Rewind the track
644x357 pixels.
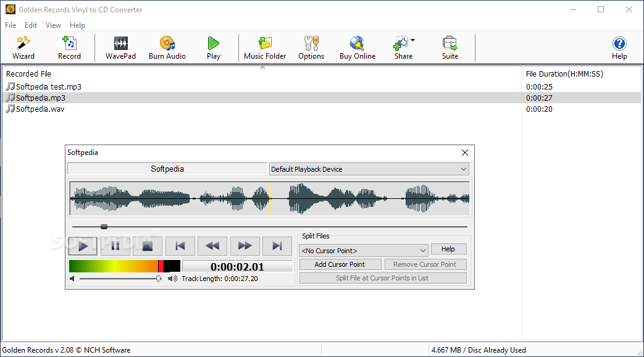[212, 246]
